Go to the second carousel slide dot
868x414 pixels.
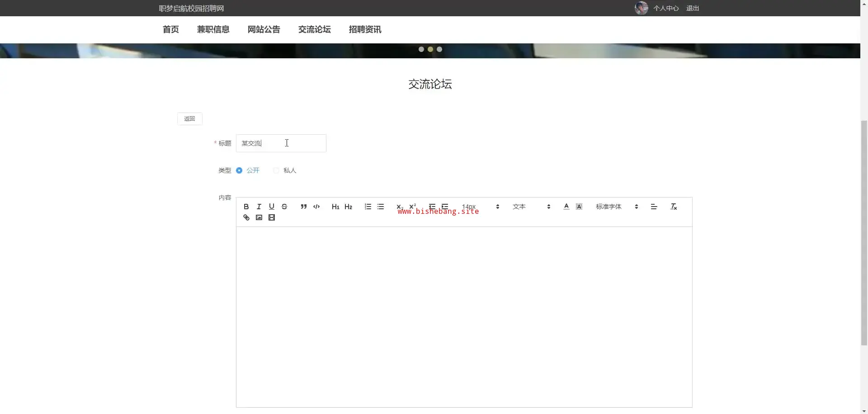(x=430, y=49)
